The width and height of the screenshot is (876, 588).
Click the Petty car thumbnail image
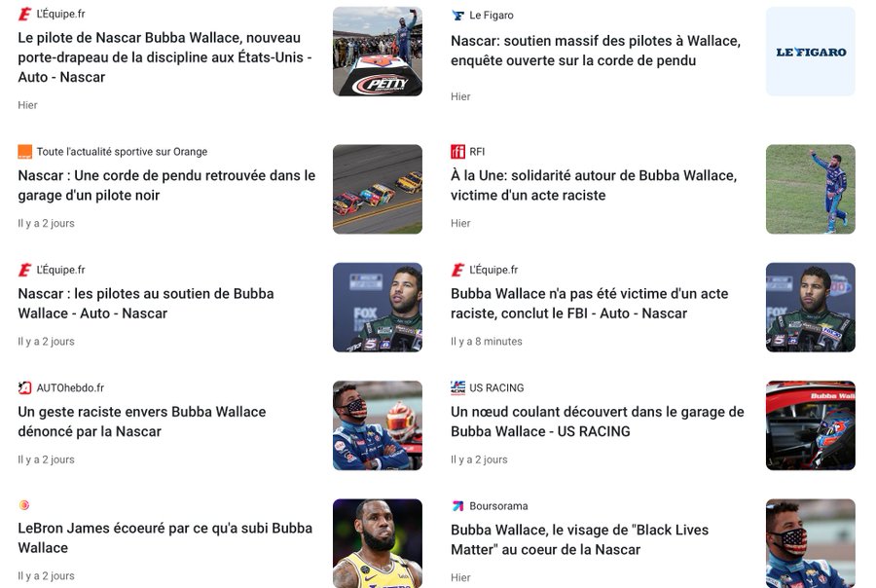(x=378, y=52)
